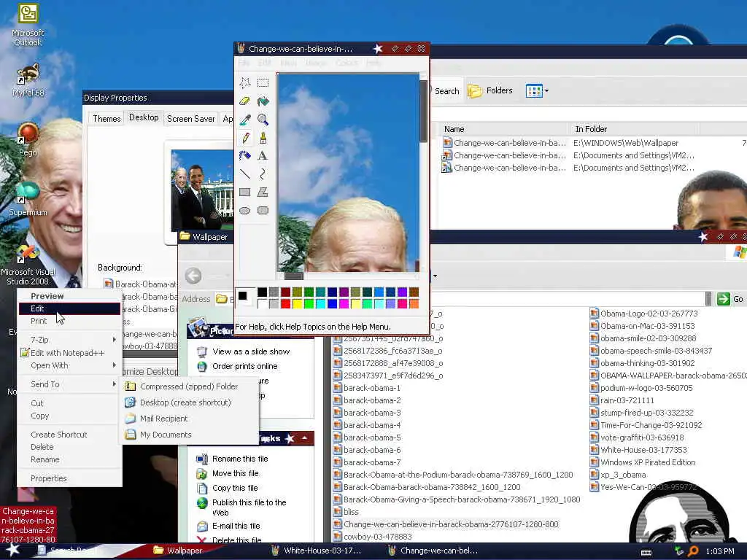
Task: Click Paint's vertical scrollbar thumb
Action: click(423, 111)
